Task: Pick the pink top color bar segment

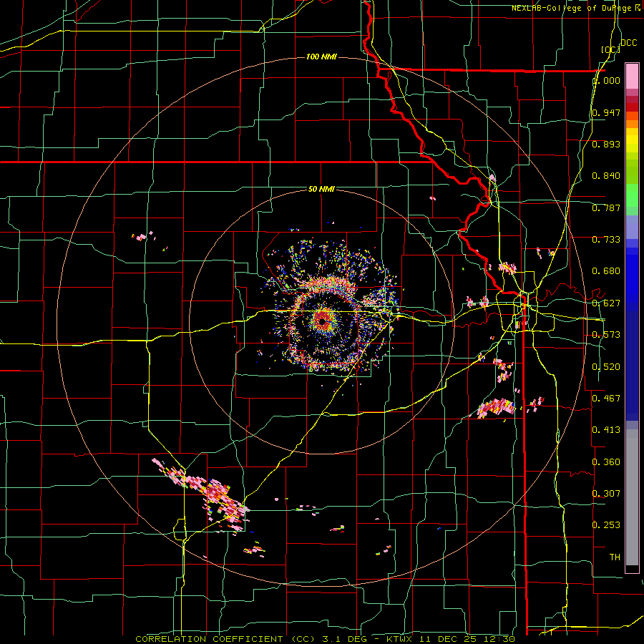Action: [632, 77]
